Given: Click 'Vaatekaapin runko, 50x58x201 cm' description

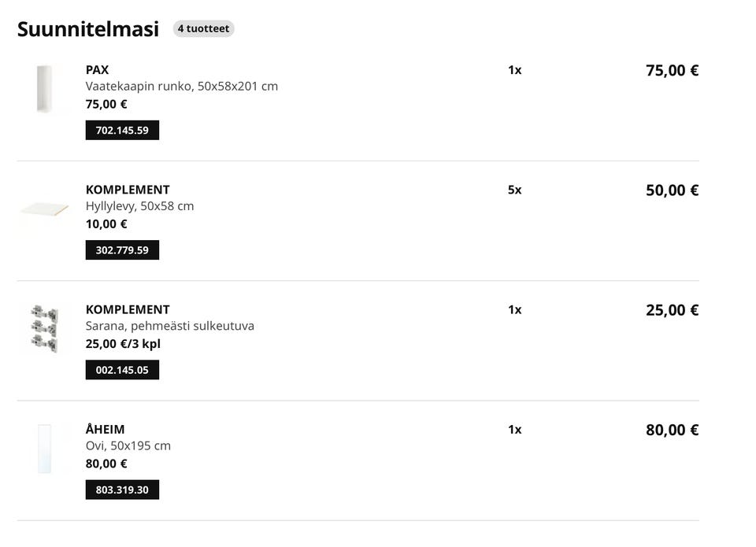Looking at the screenshot, I should tap(181, 86).
